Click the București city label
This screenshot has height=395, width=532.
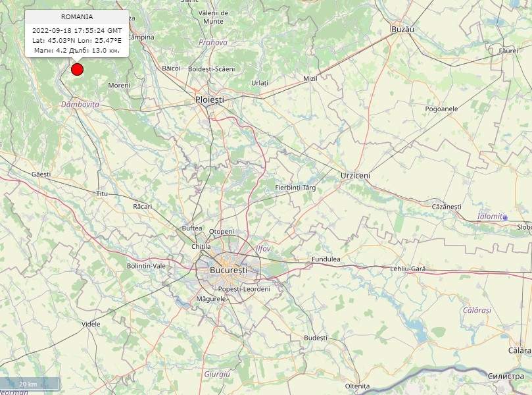[228, 271]
